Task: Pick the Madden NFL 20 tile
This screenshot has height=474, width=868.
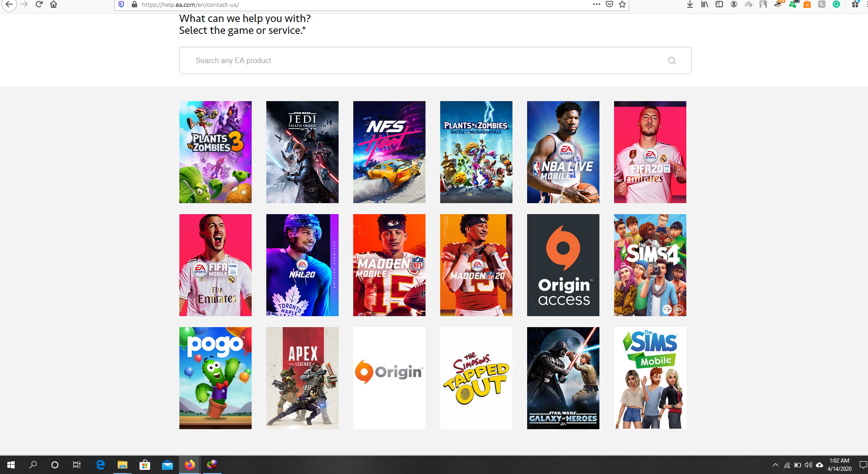Action: [x=476, y=265]
